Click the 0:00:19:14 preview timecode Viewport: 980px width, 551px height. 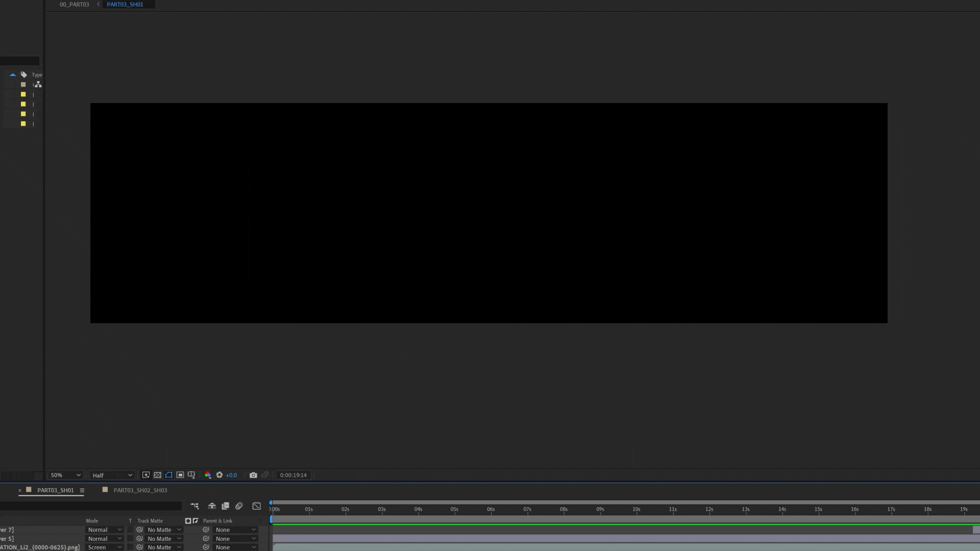[293, 475]
